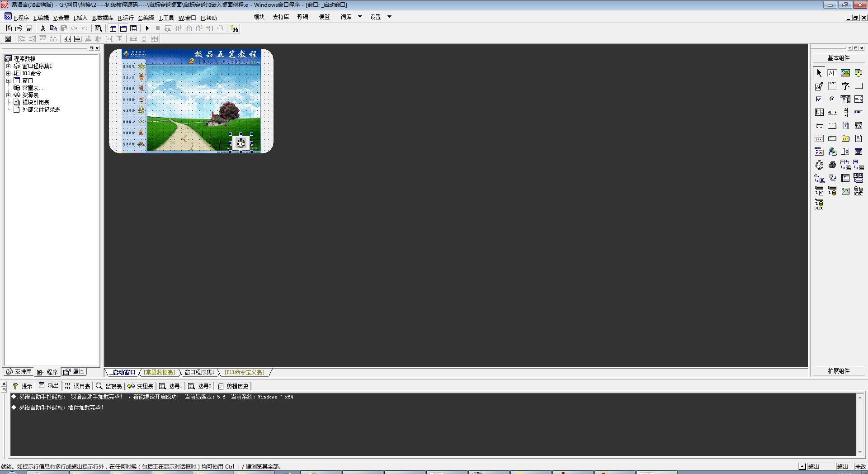868x474 pixels.
Task: Open the 设置 dropdown arrow
Action: click(389, 17)
